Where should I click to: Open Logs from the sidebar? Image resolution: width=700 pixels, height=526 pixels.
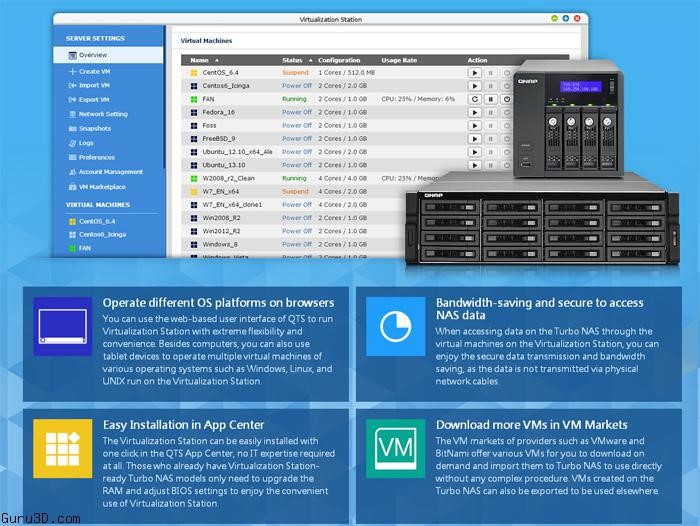point(86,143)
